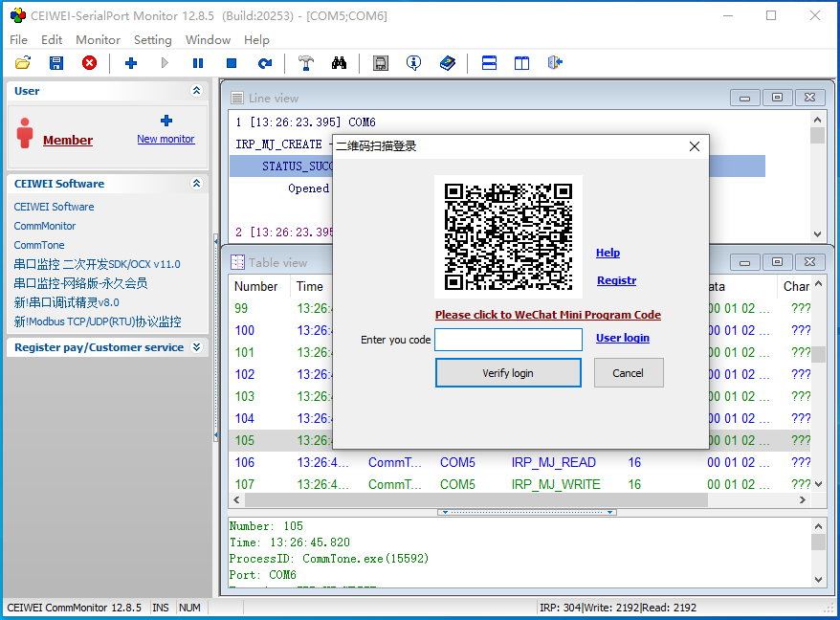Click the binoculars find icon
This screenshot has height=620, width=840.
(339, 63)
